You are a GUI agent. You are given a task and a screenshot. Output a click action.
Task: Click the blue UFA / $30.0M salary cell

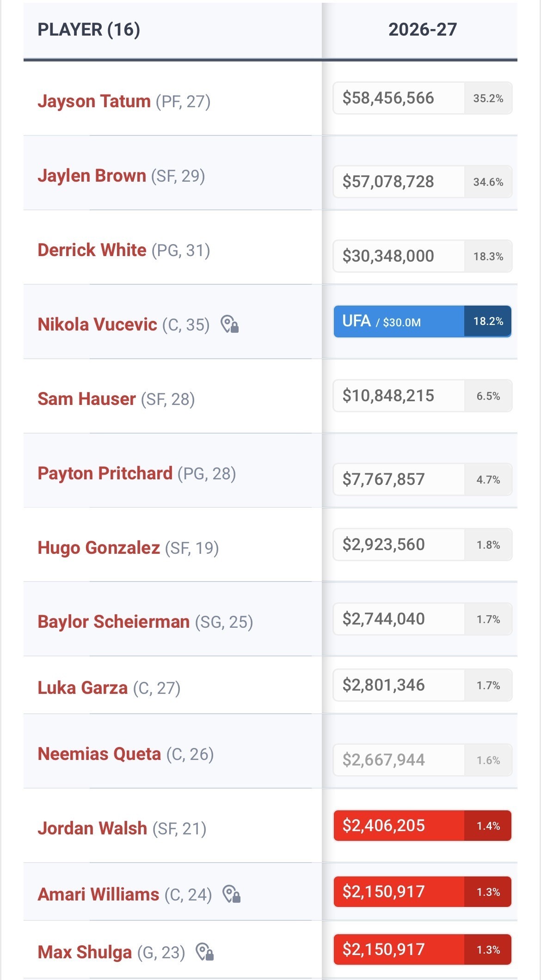399,322
